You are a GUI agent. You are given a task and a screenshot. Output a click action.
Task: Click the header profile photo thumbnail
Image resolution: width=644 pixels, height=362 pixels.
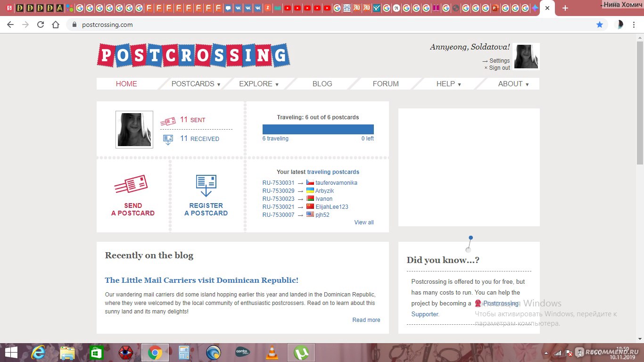pyautogui.click(x=526, y=57)
